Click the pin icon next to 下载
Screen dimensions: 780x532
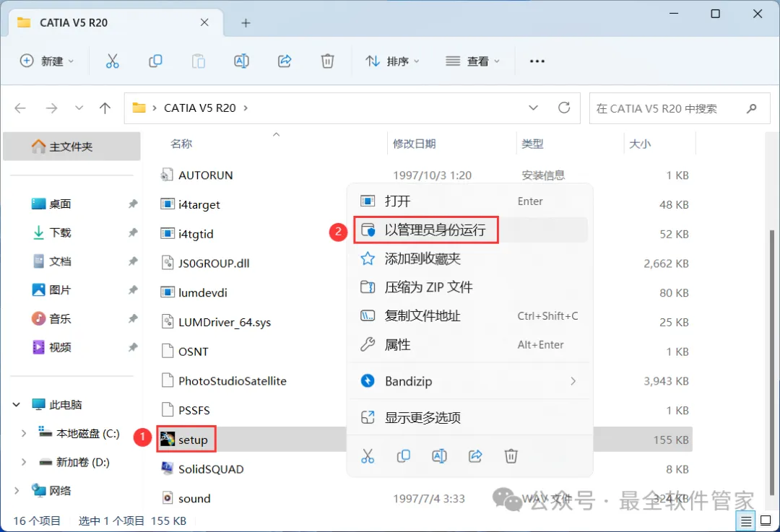pyautogui.click(x=133, y=232)
